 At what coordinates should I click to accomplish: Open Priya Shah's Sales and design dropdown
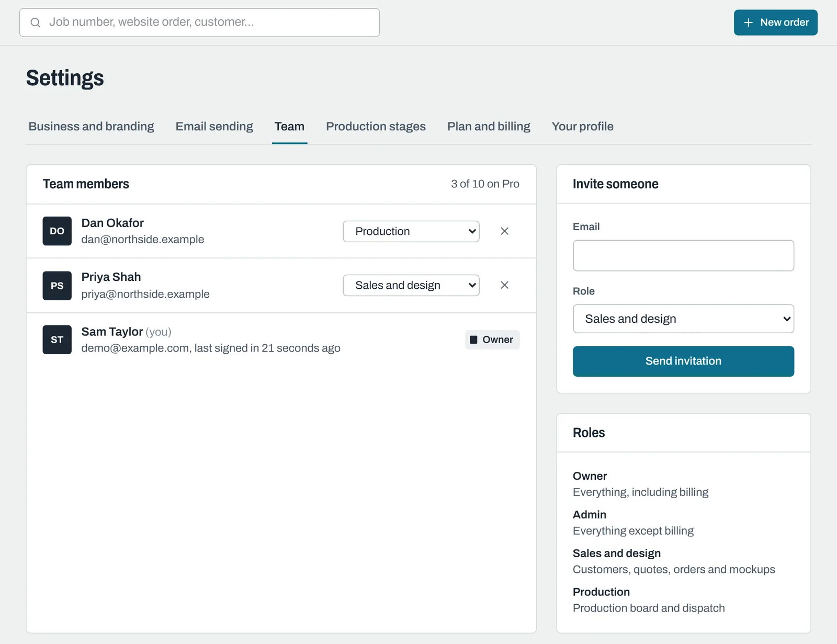[411, 285]
